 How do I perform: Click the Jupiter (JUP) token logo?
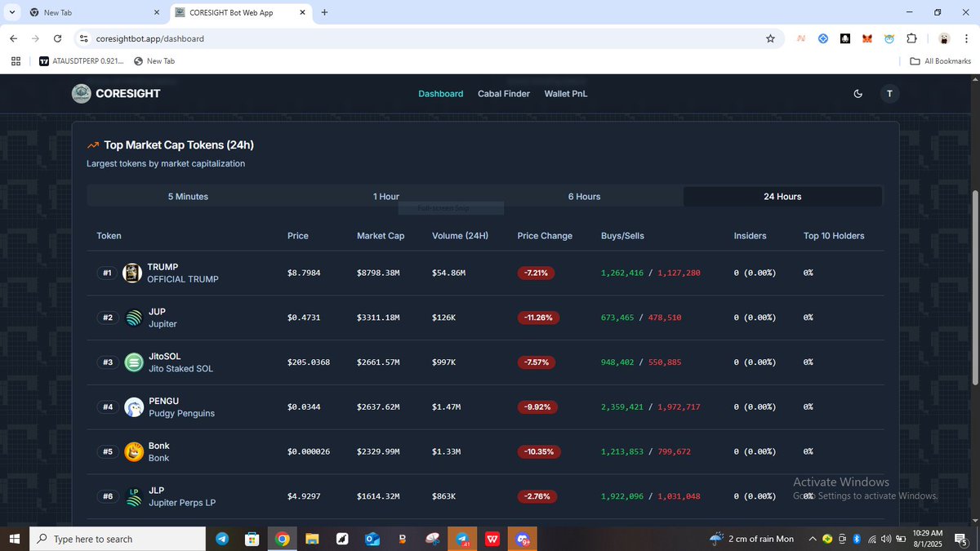[x=134, y=318]
